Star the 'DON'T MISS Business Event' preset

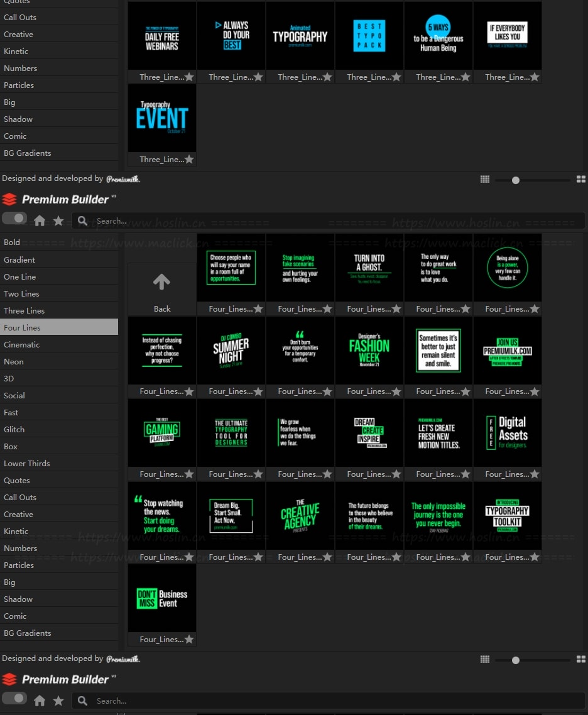189,640
